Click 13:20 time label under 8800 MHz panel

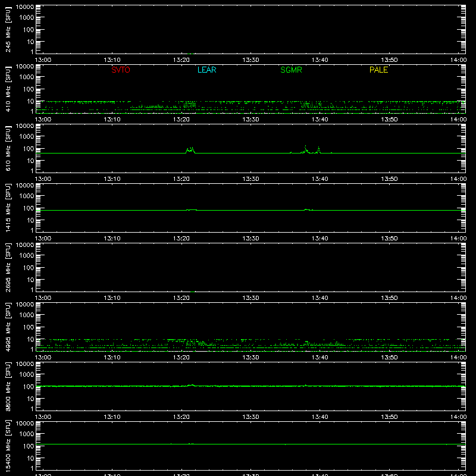181,417
